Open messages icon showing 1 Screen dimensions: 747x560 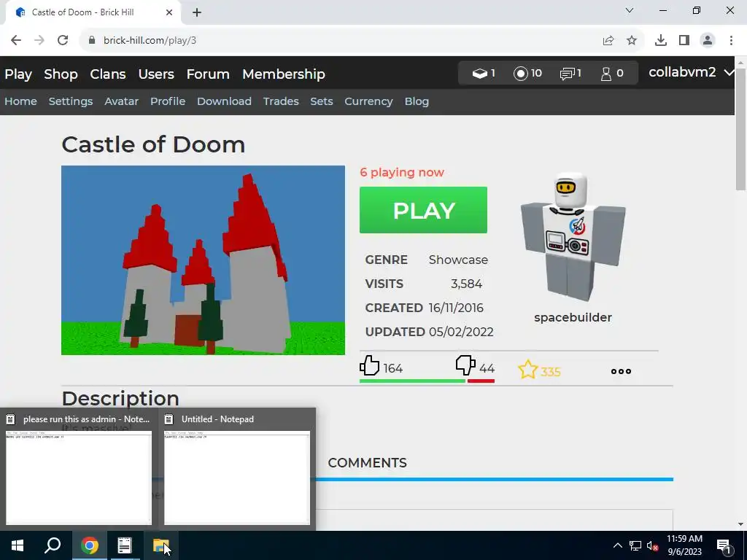[x=567, y=74]
